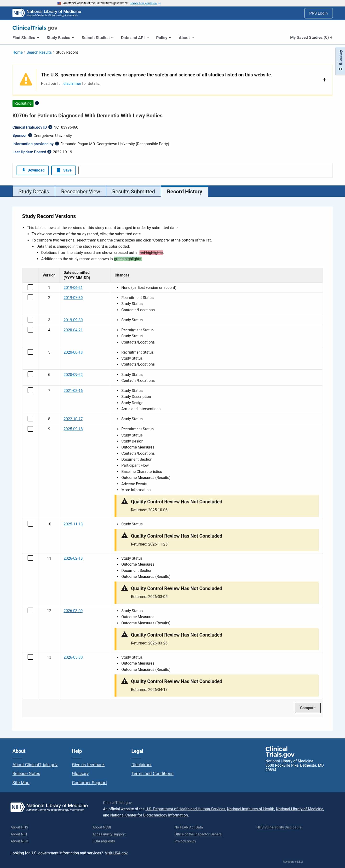The width and height of the screenshot is (345, 868).
Task: Open the Submit Studies dropdown menu
Action: [x=98, y=38]
